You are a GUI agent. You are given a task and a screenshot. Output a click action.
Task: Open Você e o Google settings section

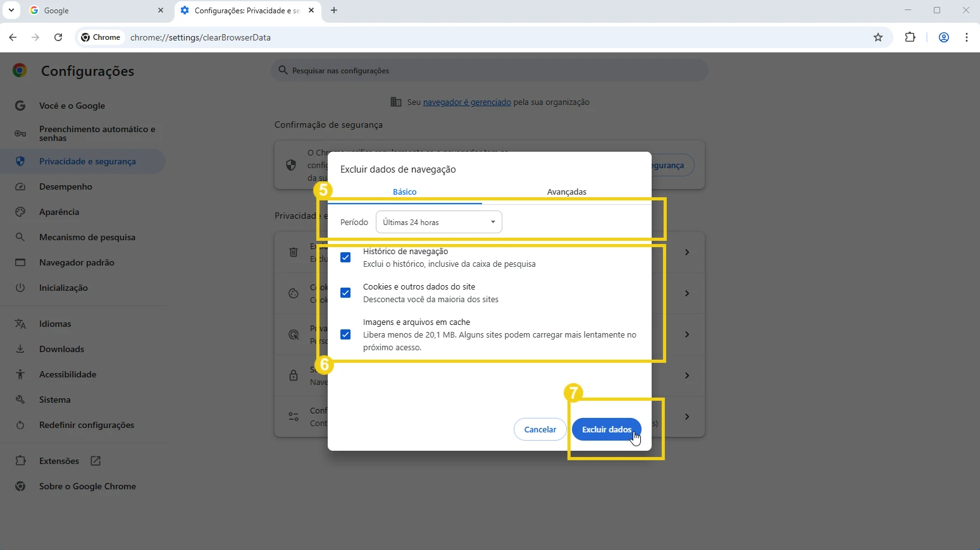coord(82,106)
